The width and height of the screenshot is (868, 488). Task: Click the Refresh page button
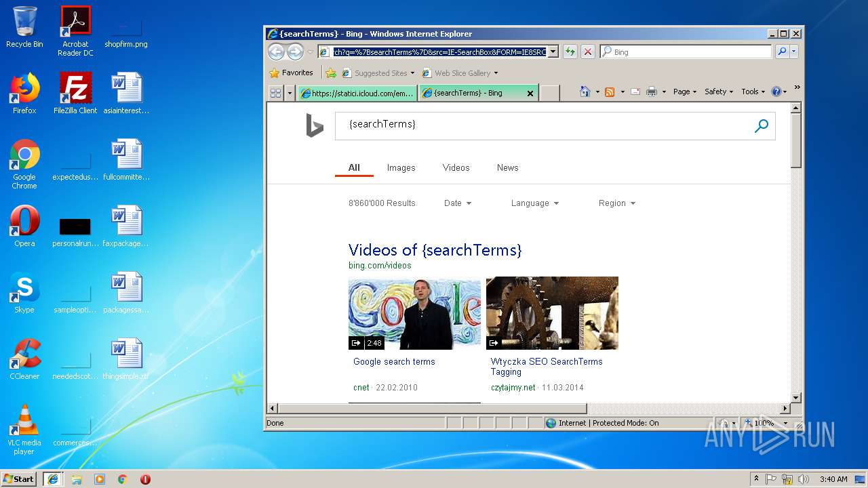tap(570, 52)
